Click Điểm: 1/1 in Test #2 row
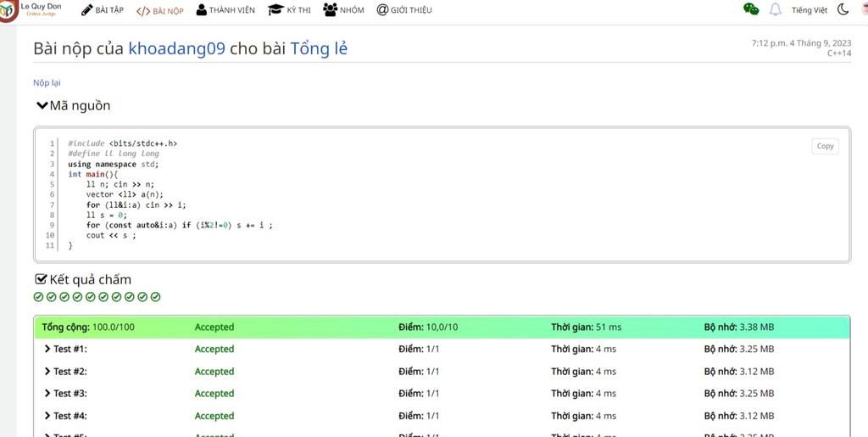Image resolution: width=868 pixels, height=437 pixels. click(x=419, y=371)
